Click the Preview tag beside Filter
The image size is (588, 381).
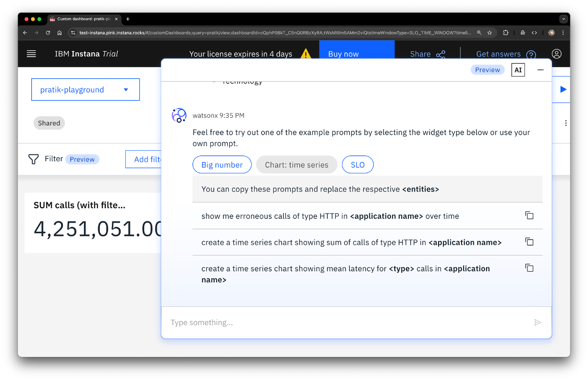point(82,159)
